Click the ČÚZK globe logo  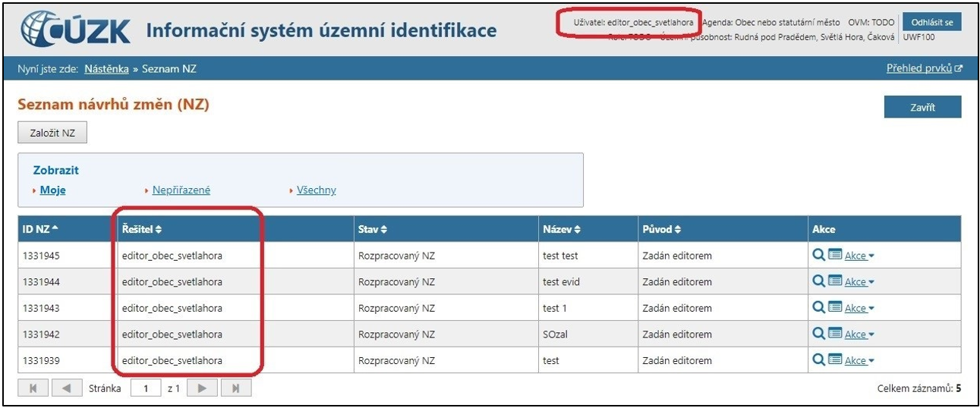pos(47,30)
